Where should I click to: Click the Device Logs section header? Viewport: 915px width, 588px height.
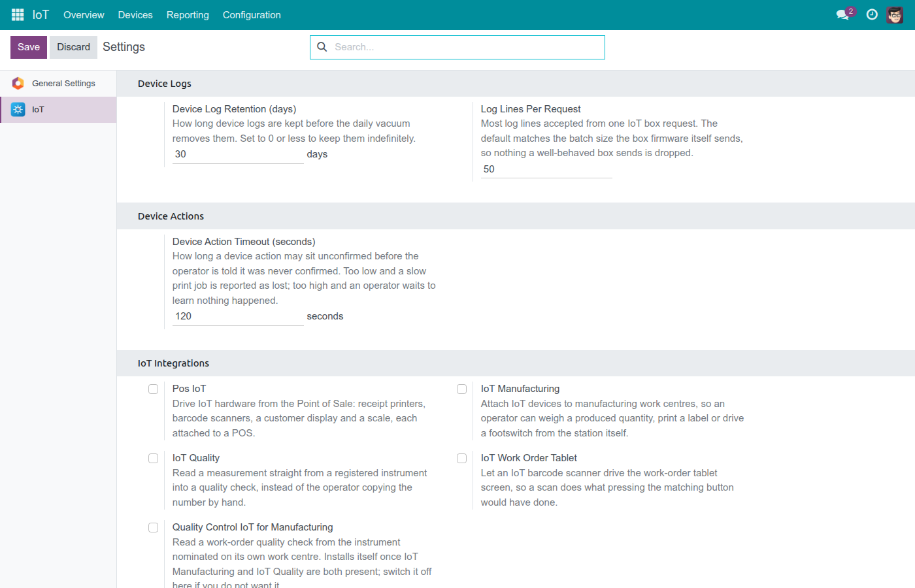tap(165, 84)
